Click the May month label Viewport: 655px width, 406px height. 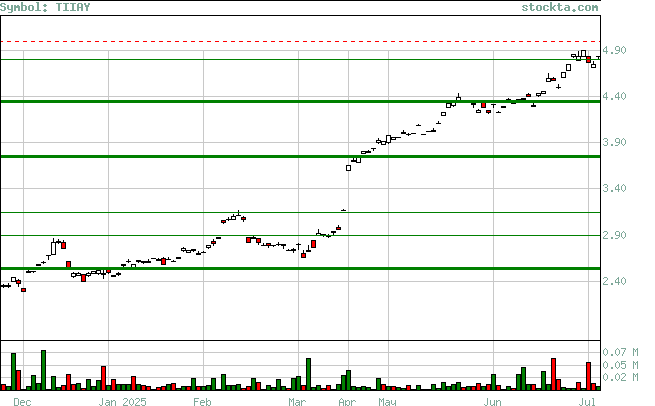[387, 402]
